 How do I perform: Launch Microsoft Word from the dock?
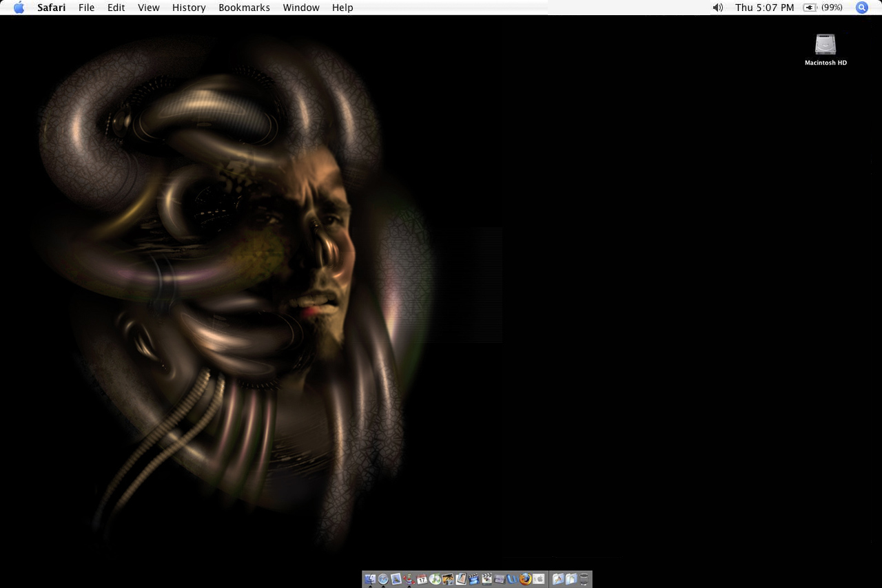[x=513, y=579]
